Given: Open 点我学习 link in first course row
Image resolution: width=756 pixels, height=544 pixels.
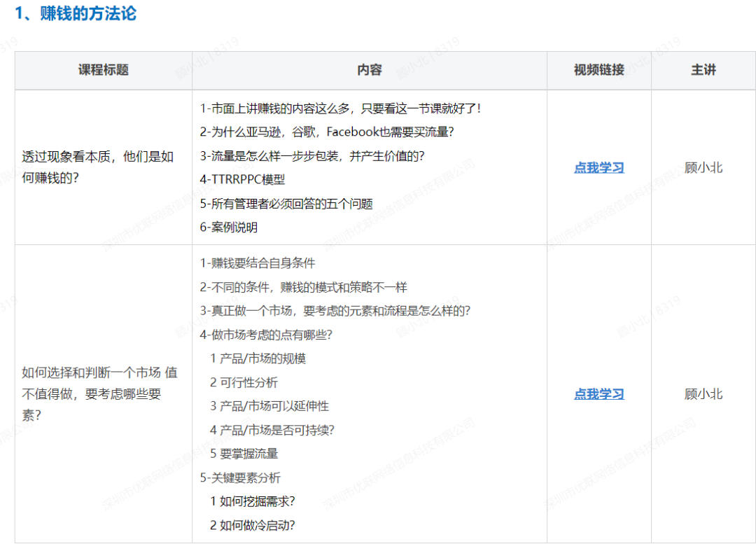Looking at the screenshot, I should [598, 168].
